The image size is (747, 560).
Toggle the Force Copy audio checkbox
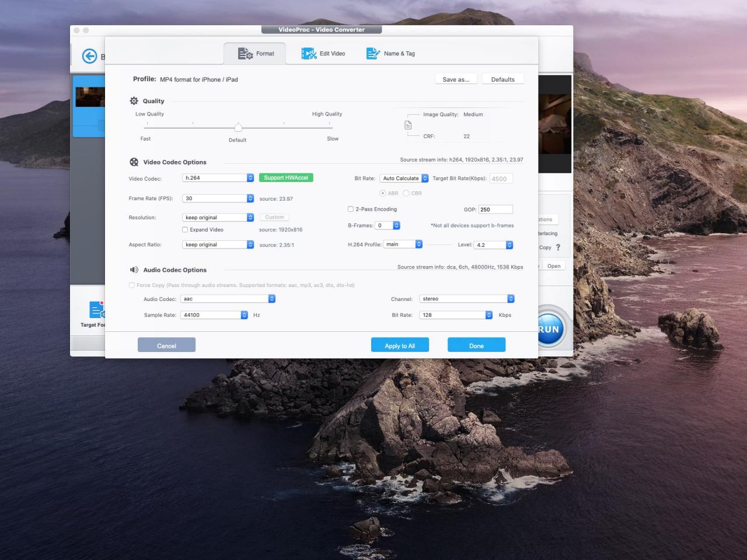coord(132,285)
